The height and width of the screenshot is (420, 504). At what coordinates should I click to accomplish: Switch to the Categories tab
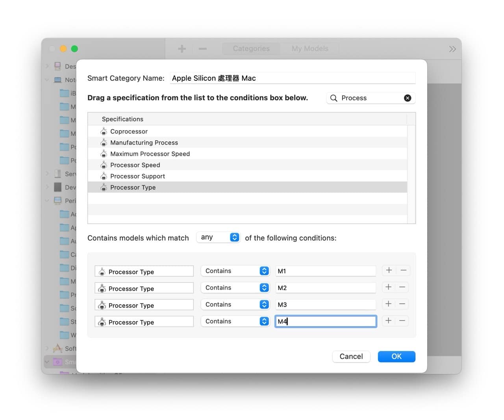click(x=251, y=48)
